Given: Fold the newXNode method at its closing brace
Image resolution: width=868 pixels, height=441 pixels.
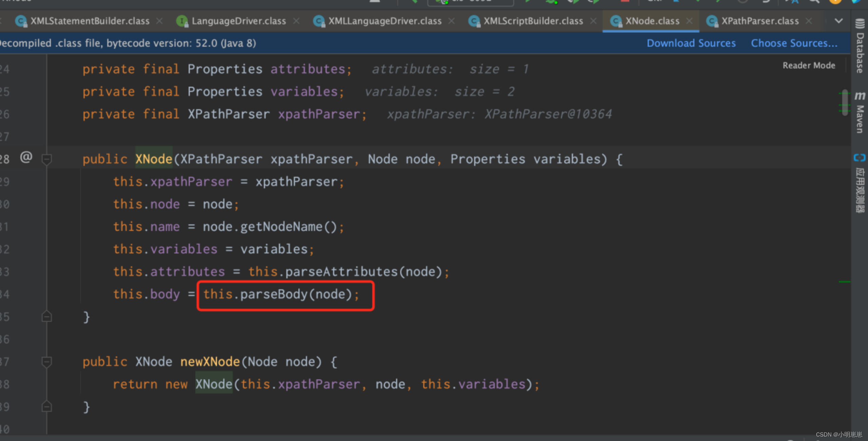Looking at the screenshot, I should [x=46, y=406].
